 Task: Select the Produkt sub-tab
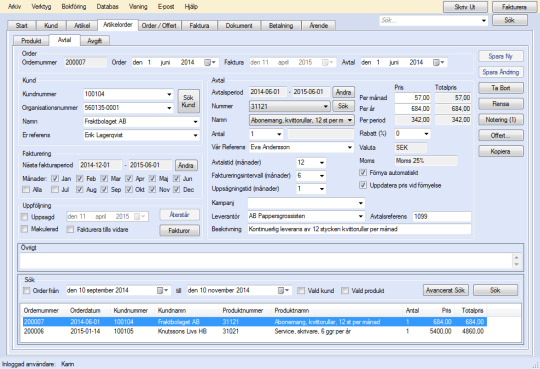31,41
